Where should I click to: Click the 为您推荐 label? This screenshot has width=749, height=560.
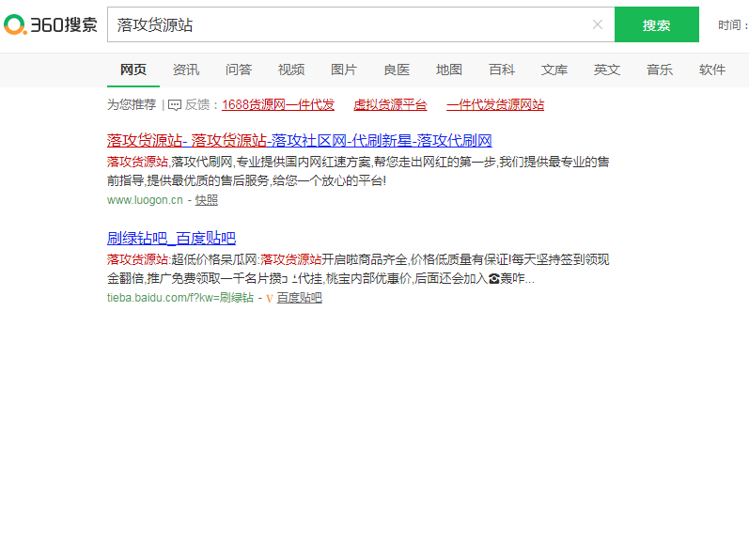pos(132,104)
